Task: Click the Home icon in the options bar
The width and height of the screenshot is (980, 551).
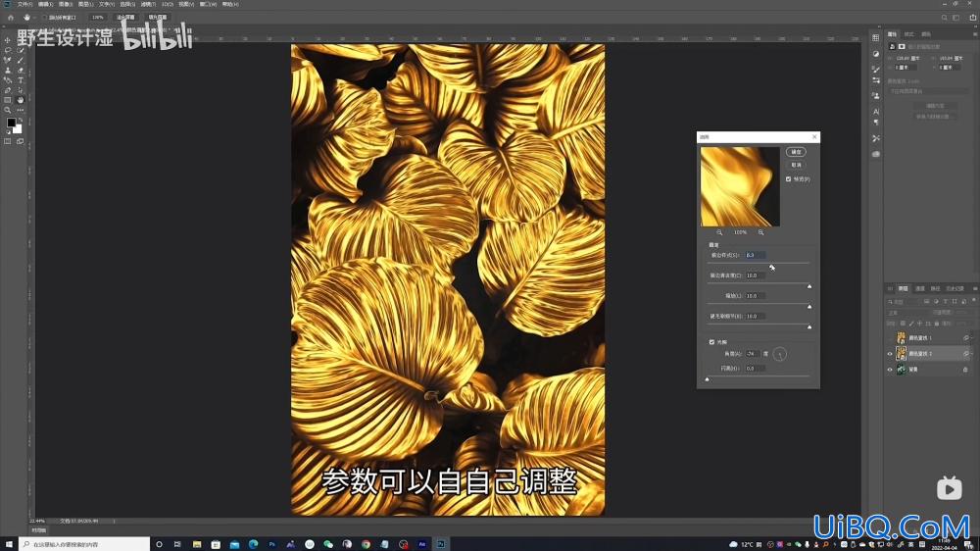Action: coord(11,18)
